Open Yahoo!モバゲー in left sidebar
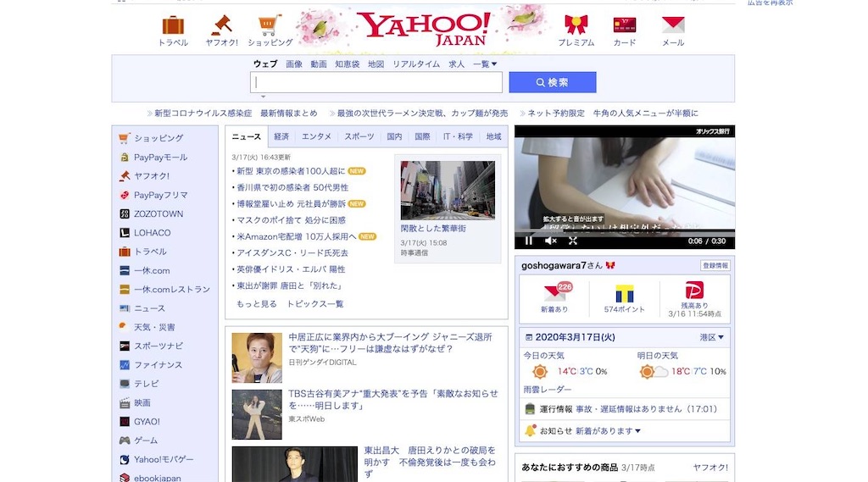This screenshot has width=868, height=482. click(x=164, y=459)
